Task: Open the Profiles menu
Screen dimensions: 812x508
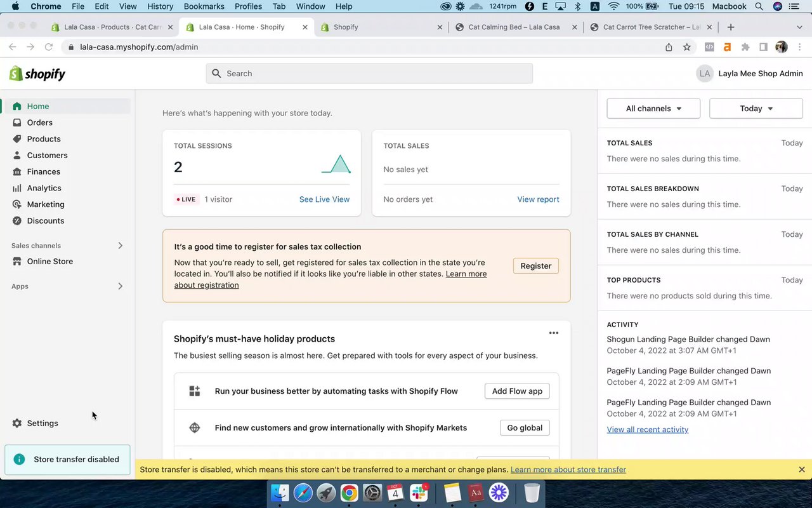Action: (x=248, y=6)
